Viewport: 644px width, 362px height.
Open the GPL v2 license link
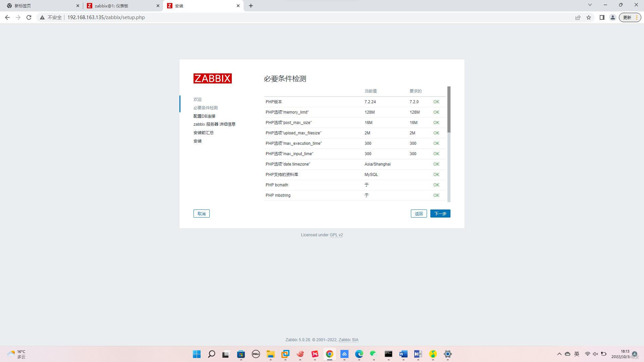click(336, 235)
